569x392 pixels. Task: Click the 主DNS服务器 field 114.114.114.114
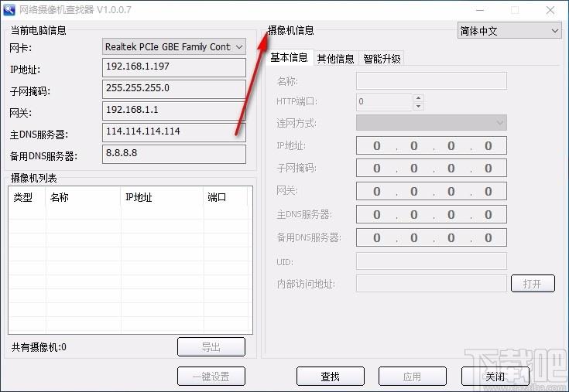click(174, 132)
